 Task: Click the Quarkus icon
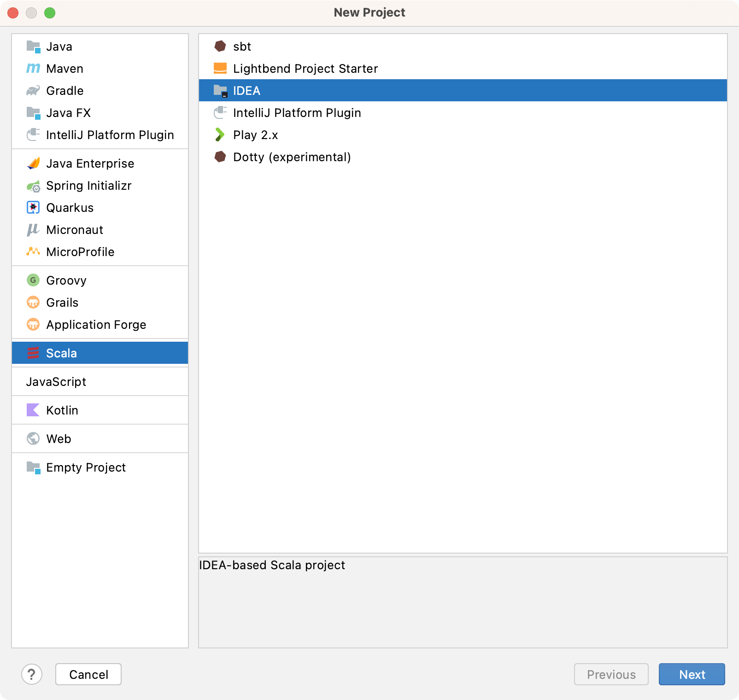[33, 208]
